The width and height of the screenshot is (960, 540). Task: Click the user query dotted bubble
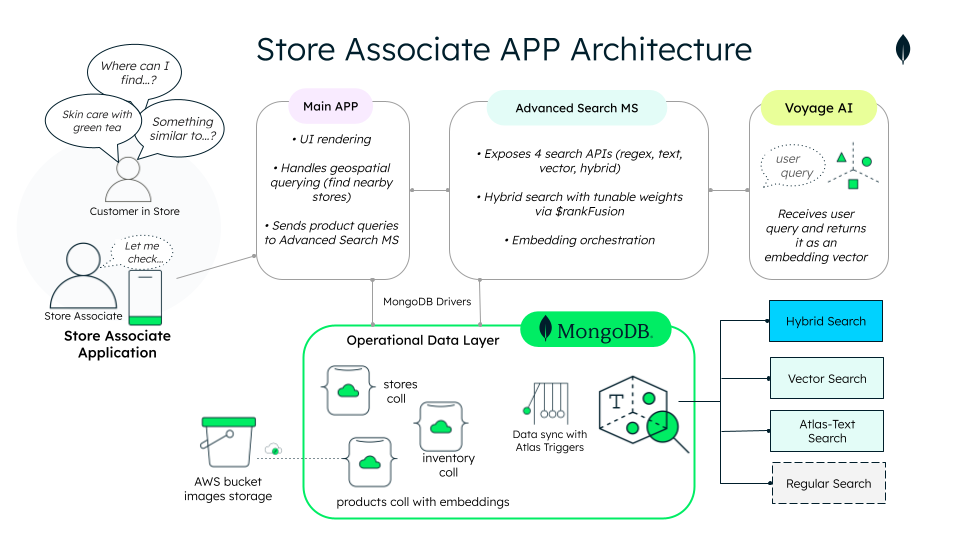pyautogui.click(x=793, y=166)
